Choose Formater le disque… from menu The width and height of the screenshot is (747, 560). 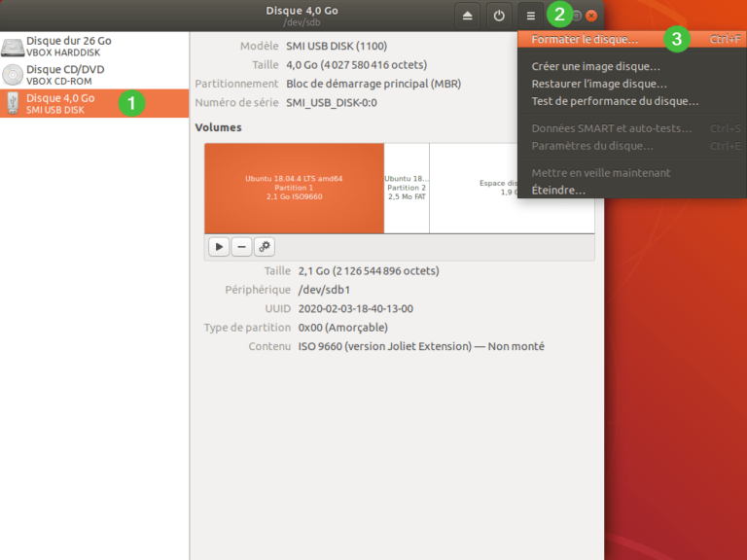pos(632,39)
